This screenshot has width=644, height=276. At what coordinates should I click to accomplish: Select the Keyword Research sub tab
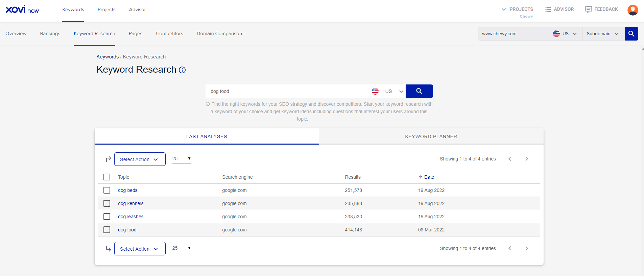(95, 33)
